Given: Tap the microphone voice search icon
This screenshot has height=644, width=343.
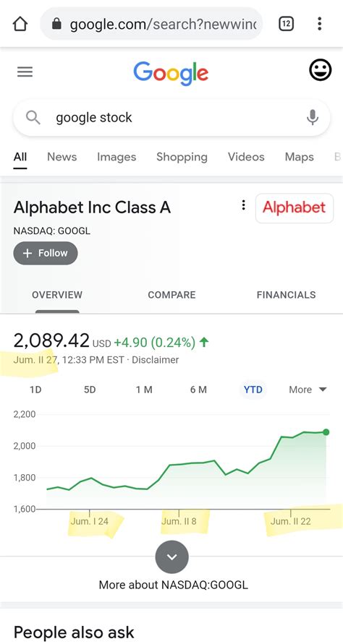Looking at the screenshot, I should coord(312,117).
